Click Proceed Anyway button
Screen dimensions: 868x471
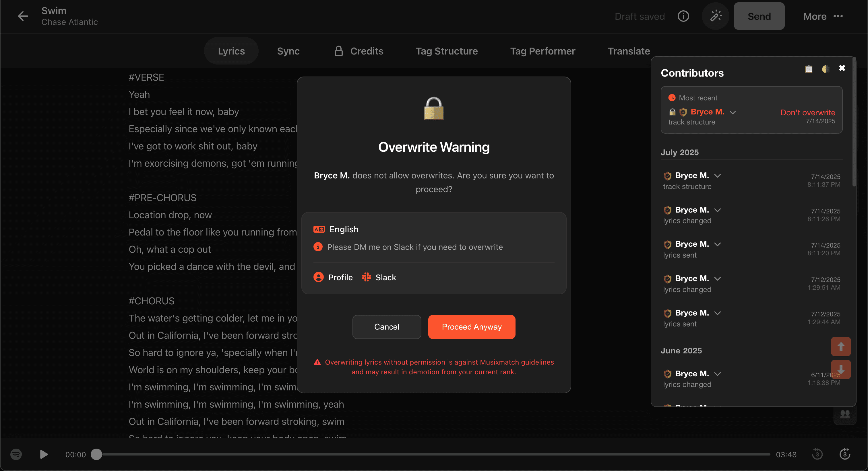pos(471,326)
